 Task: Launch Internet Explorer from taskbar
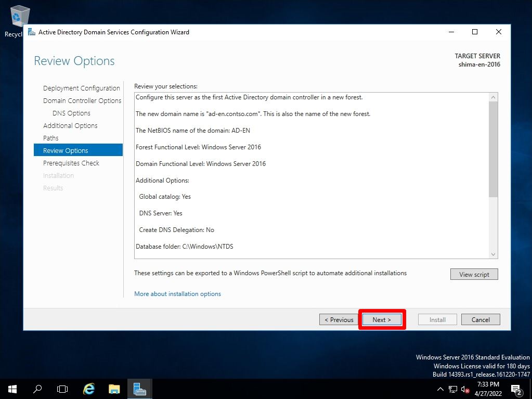[89, 389]
